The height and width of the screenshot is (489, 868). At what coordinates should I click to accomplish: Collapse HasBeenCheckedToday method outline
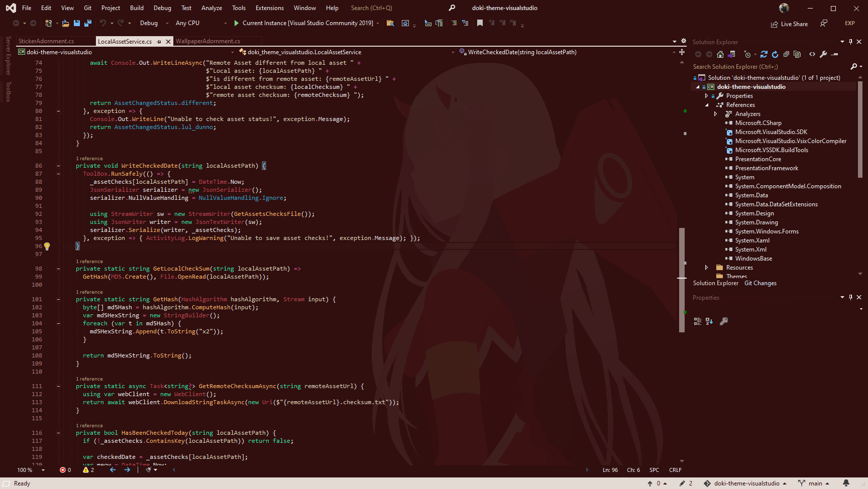58,433
